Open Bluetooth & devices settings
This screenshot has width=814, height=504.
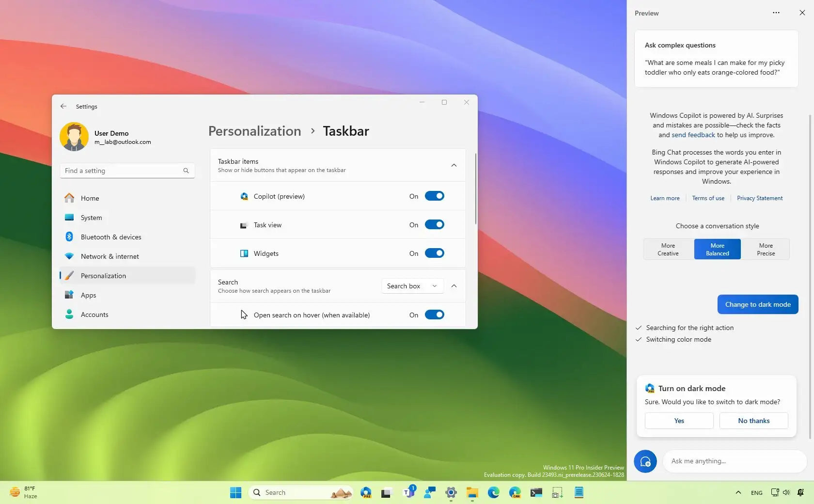point(111,237)
